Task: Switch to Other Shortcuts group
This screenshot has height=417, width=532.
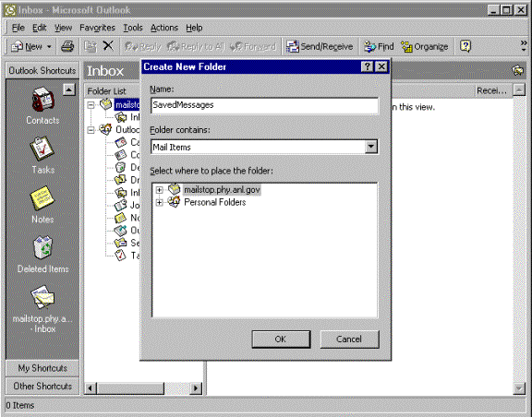Action: (42, 387)
